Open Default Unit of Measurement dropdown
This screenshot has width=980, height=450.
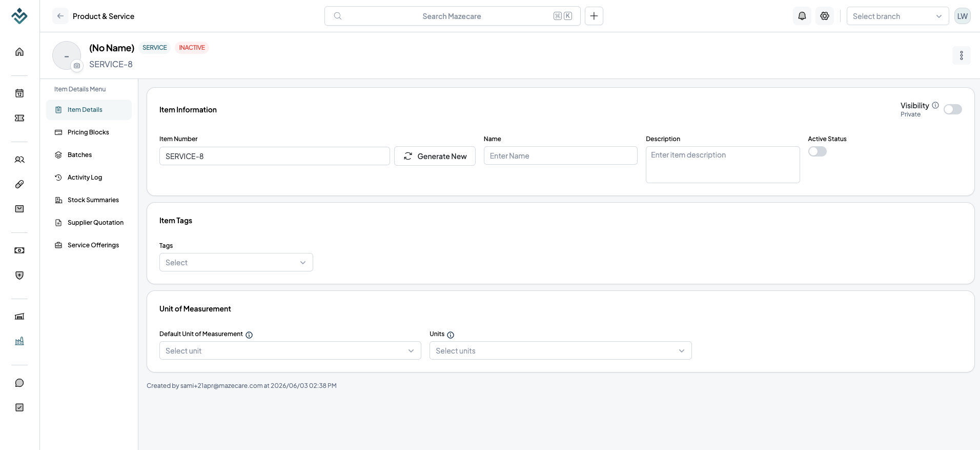coord(290,350)
